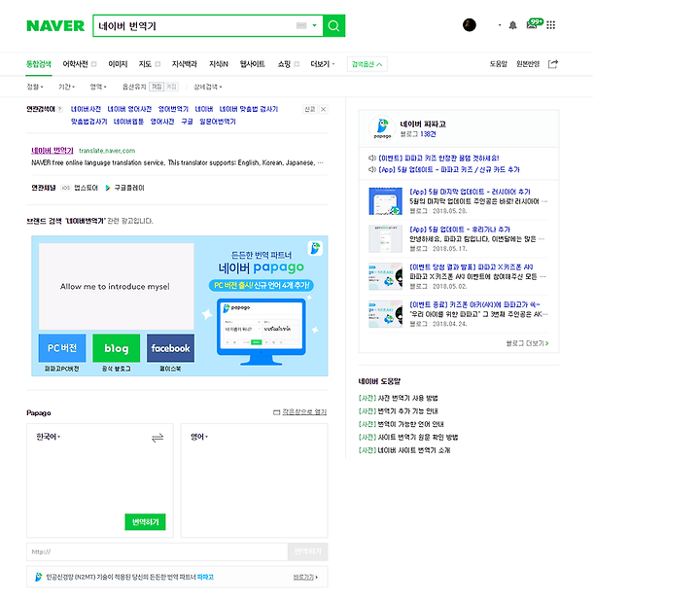Collapse the 검색옵션 panel
This screenshot has height=602, width=700.
(x=367, y=64)
